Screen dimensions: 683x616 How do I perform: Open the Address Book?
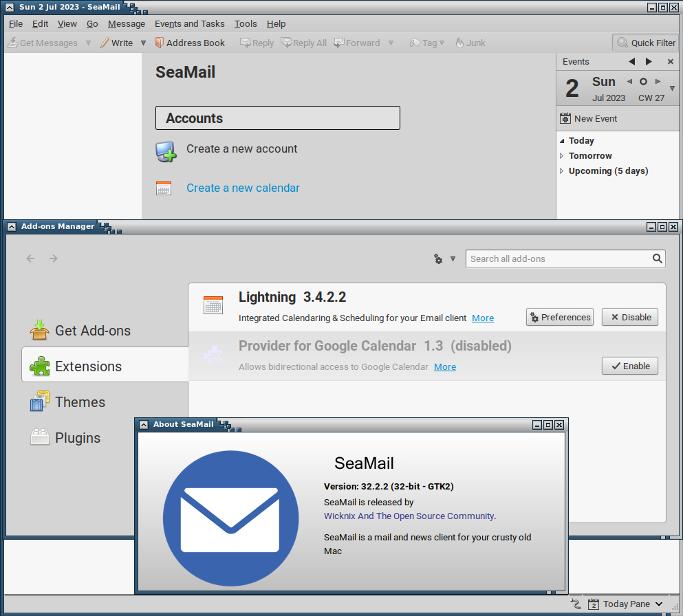(190, 43)
